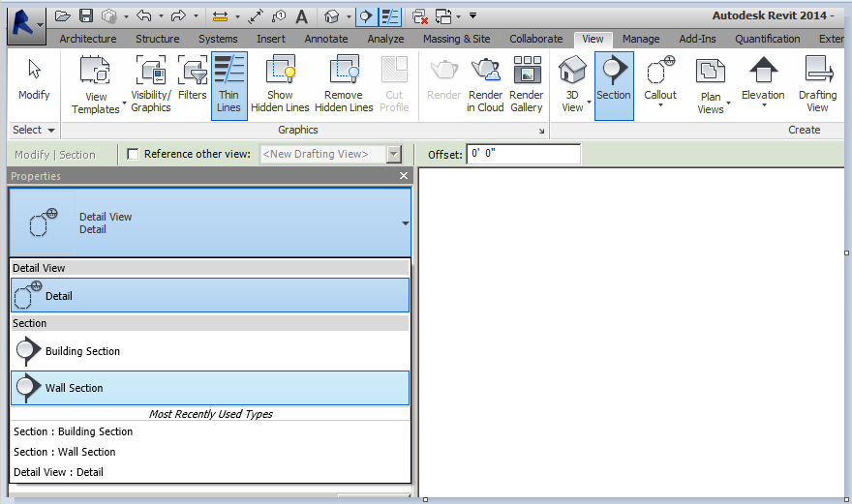Click the Callout ribbon button
852x504 pixels.
pos(660,81)
